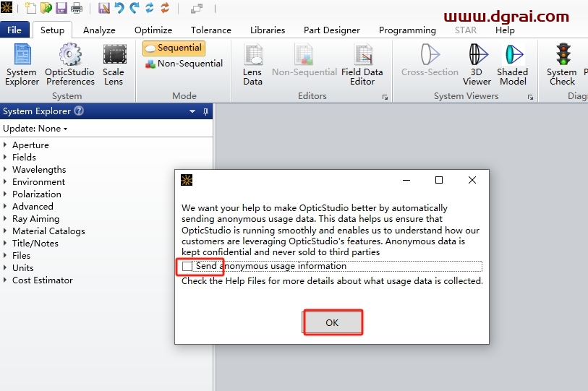
Task: Expand the Wavelengths section
Action: 5,169
